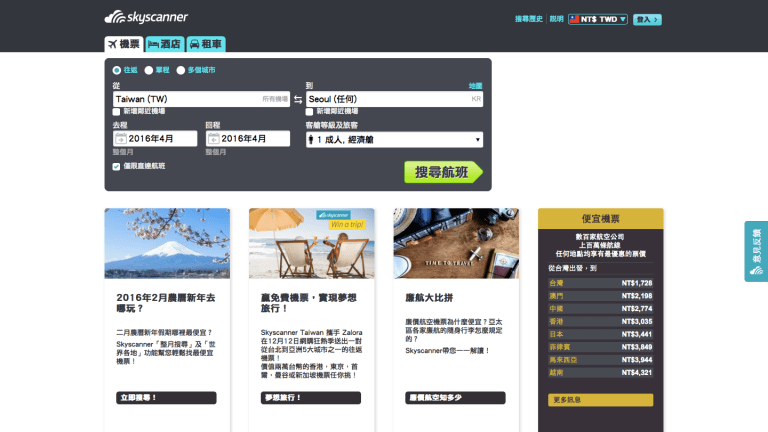Select 菲律賓 NT$3,849 fare row
The width and height of the screenshot is (768, 432).
coord(600,347)
